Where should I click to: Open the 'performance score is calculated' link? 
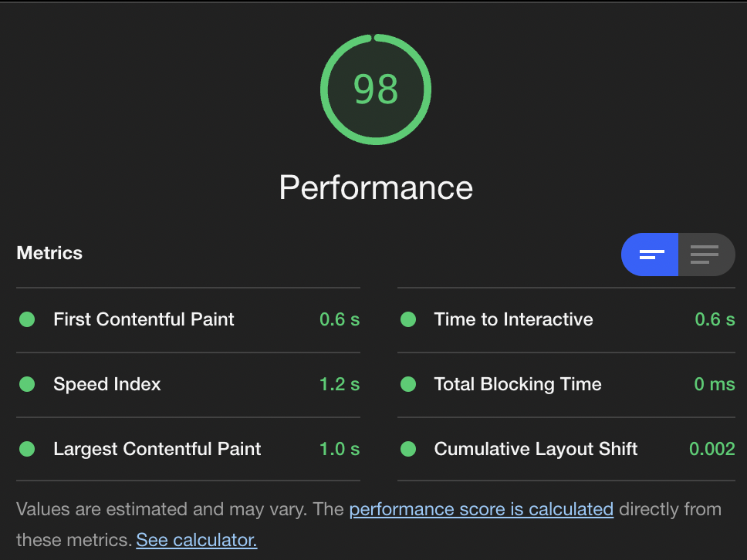482,509
